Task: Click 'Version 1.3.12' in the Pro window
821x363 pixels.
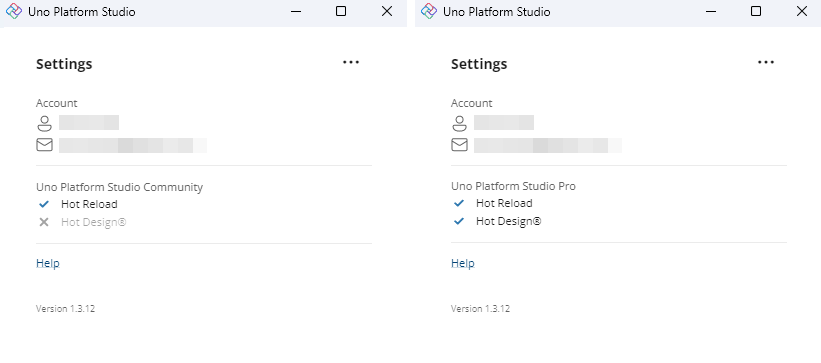Action: coord(481,309)
